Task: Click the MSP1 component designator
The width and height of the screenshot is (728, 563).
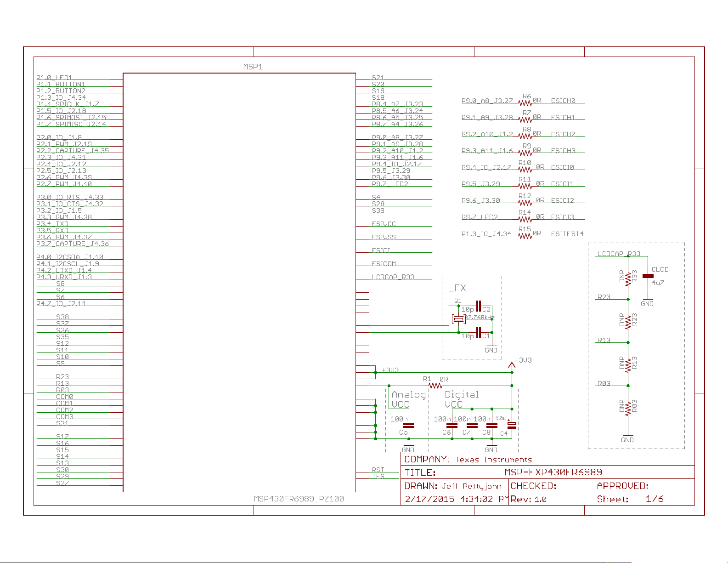Action: pos(253,67)
